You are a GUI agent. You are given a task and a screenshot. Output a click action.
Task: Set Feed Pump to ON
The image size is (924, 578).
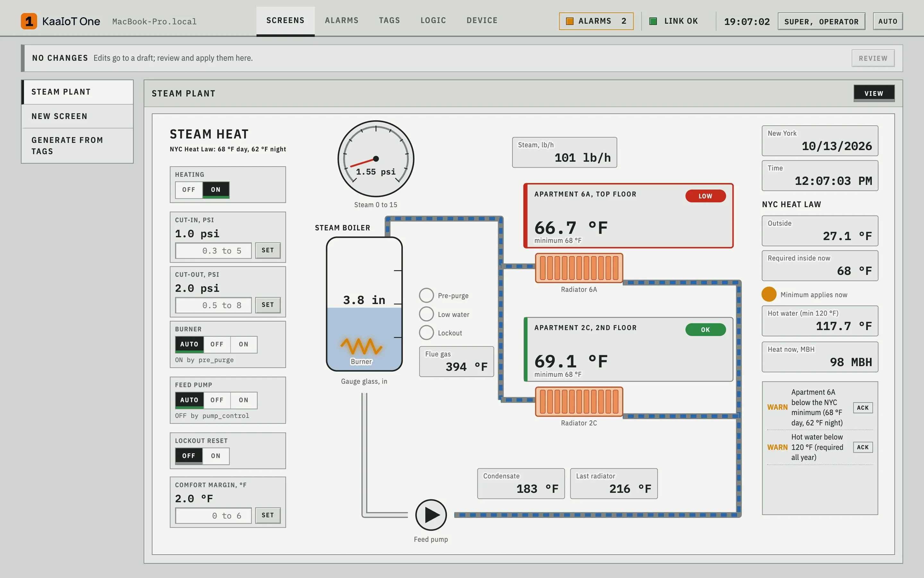pyautogui.click(x=244, y=400)
